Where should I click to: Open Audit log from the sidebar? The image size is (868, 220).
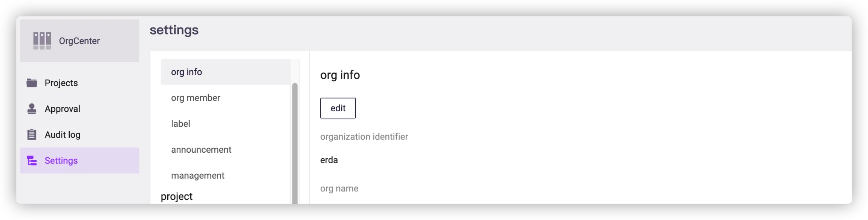pyautogui.click(x=62, y=135)
